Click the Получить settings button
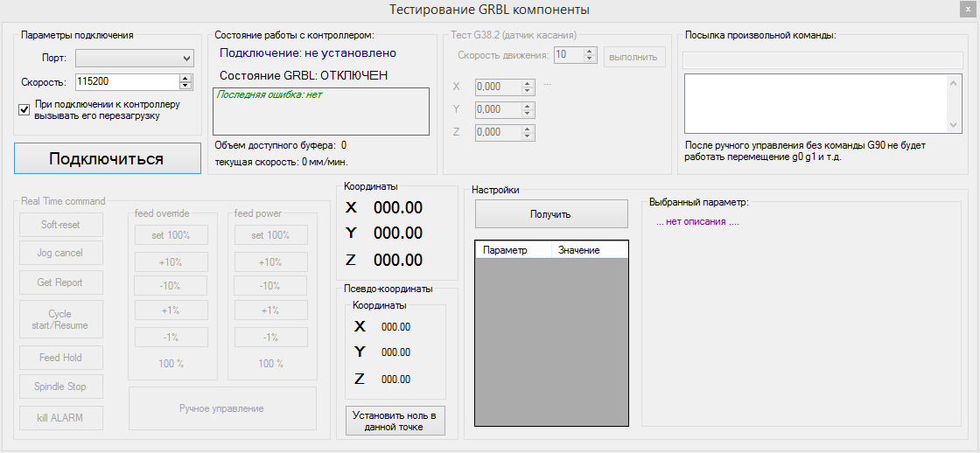980x453 pixels. coord(551,214)
